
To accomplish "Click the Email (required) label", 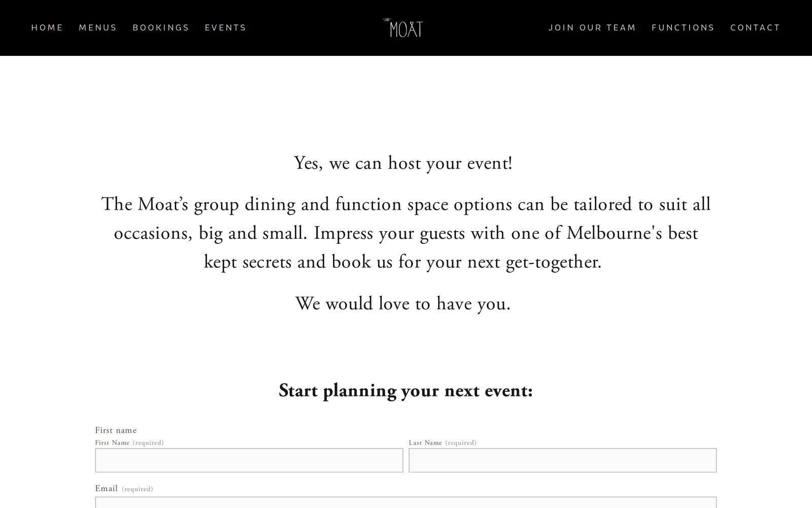I will click(x=124, y=489).
